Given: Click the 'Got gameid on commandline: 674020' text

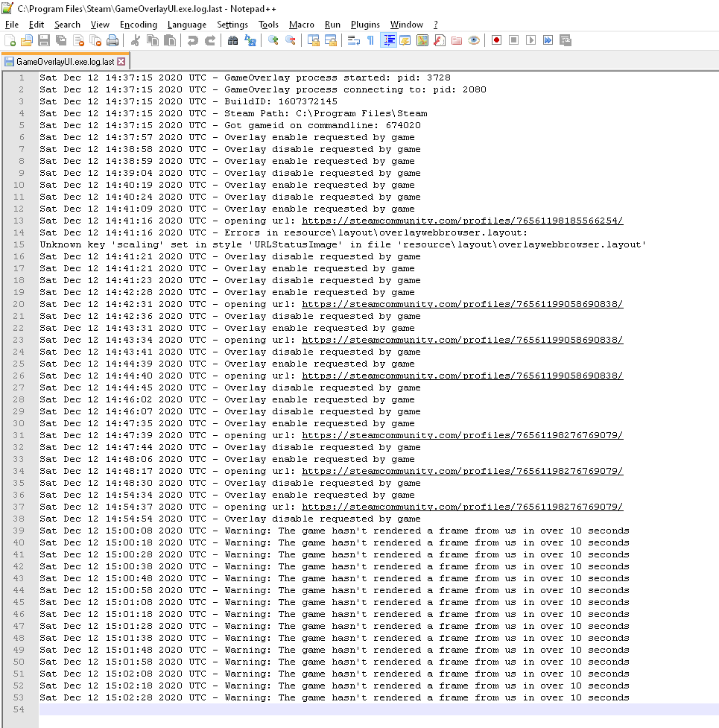Looking at the screenshot, I should pyautogui.click(x=323, y=125).
